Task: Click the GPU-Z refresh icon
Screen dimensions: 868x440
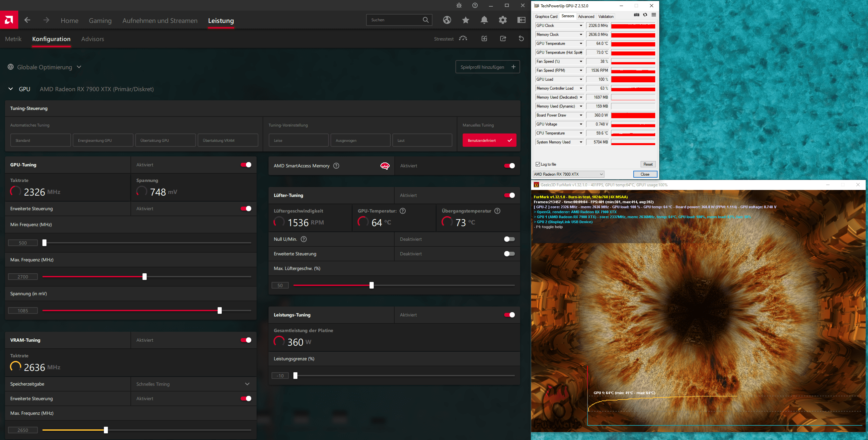Action: 645,15
